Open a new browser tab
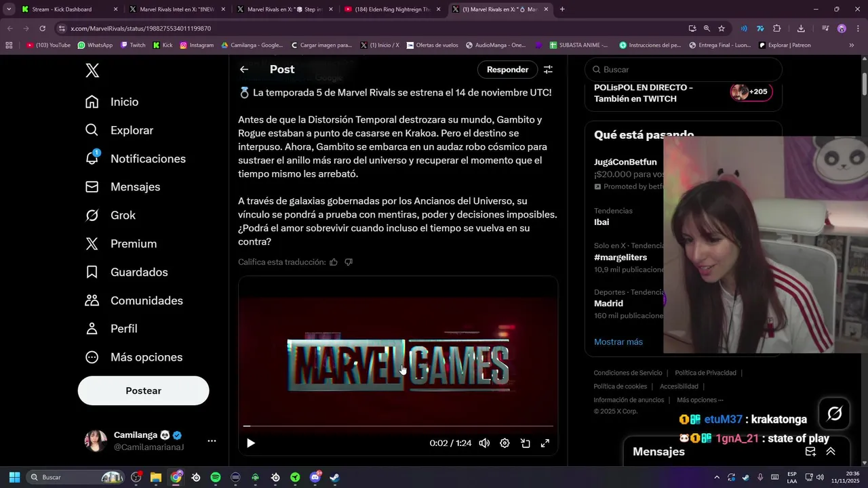This screenshot has width=868, height=488. point(562,9)
